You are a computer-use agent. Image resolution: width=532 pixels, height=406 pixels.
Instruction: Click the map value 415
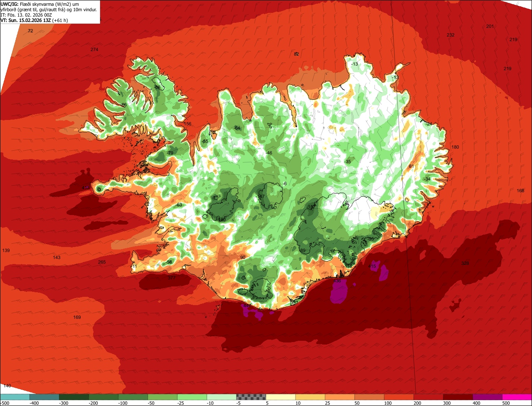(372, 266)
